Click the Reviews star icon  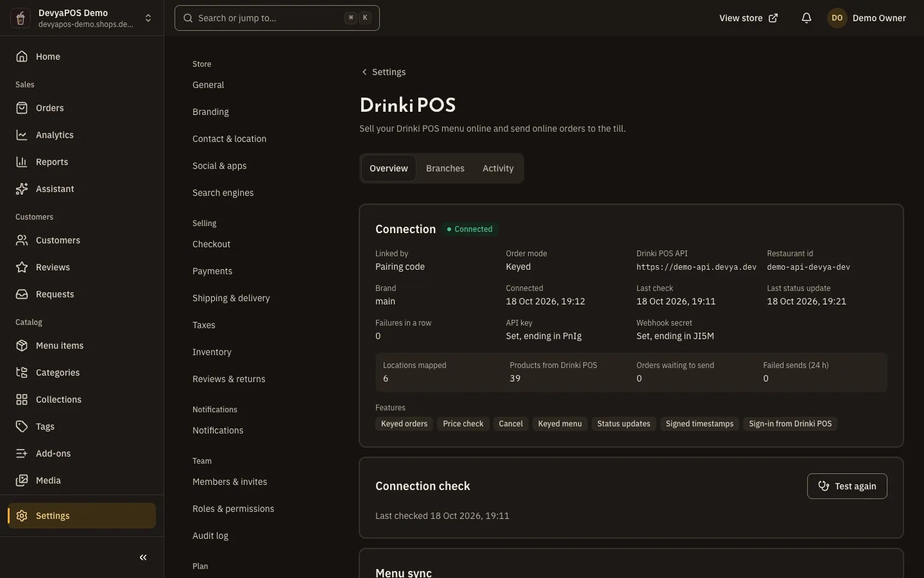(22, 267)
